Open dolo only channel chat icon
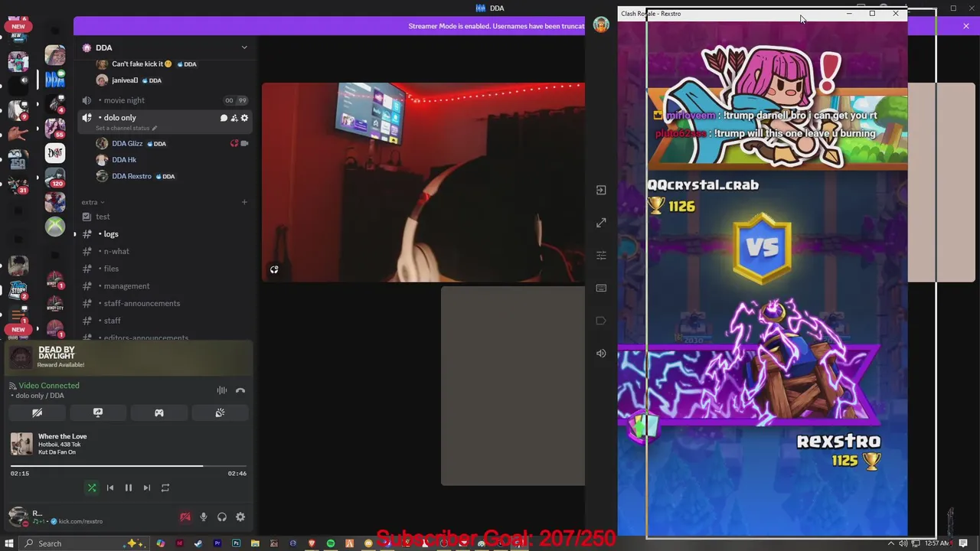The width and height of the screenshot is (980, 551). (224, 118)
